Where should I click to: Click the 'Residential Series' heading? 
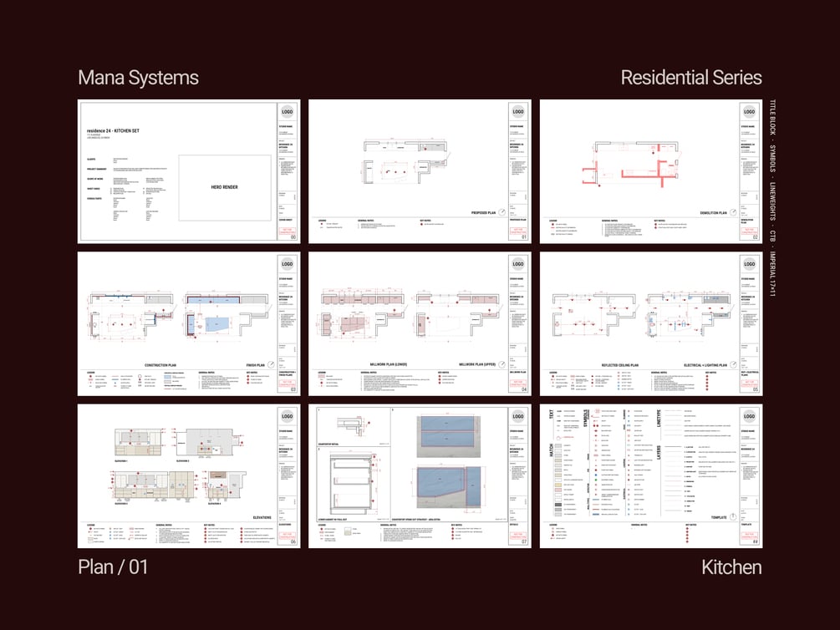pos(691,78)
